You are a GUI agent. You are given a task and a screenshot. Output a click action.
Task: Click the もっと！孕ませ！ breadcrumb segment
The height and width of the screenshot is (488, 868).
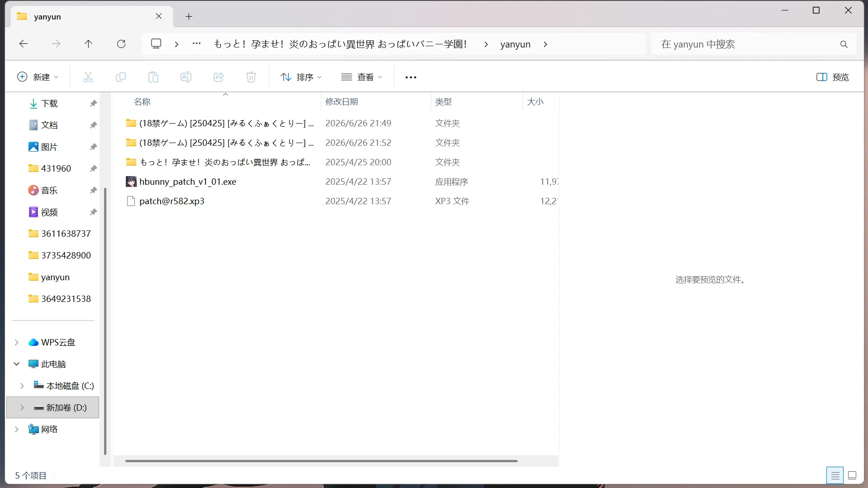[340, 44]
